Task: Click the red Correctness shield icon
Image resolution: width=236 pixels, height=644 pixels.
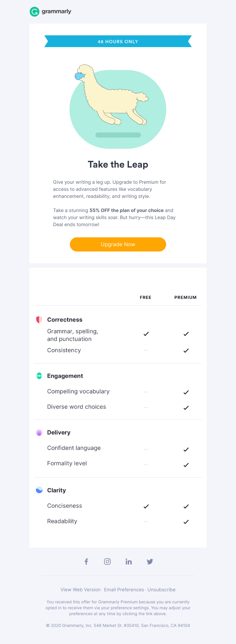Action: coord(39,320)
